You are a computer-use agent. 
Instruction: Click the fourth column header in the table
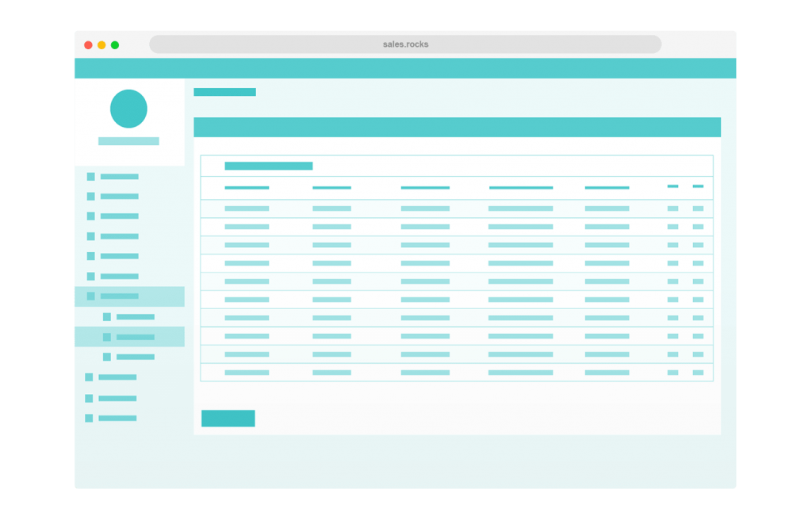pos(521,188)
